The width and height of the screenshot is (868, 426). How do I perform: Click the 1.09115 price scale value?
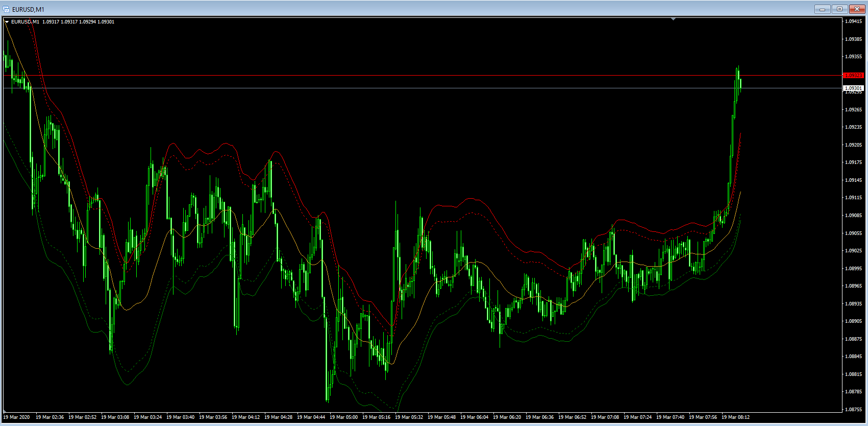pyautogui.click(x=854, y=198)
